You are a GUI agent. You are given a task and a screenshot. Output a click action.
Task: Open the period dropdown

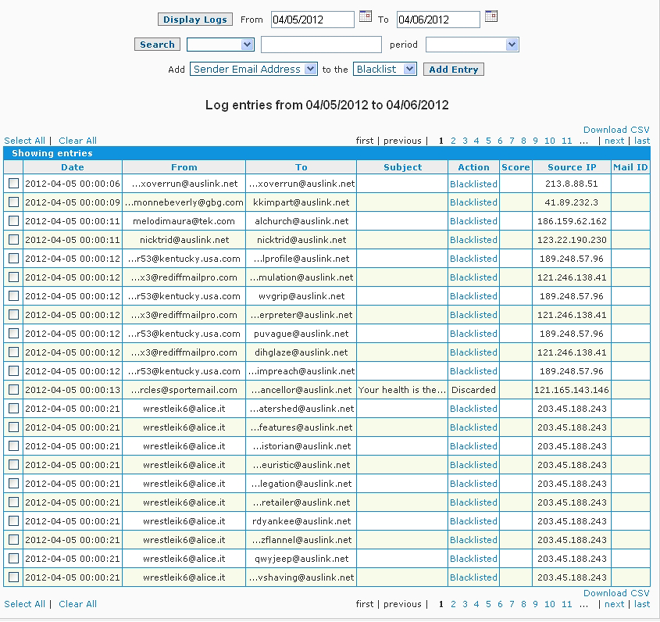click(x=472, y=45)
